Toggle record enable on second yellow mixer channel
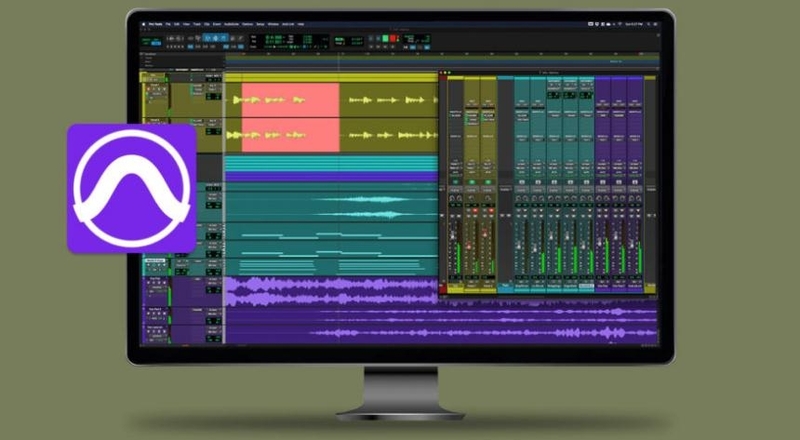The width and height of the screenshot is (800, 440). pos(491,210)
